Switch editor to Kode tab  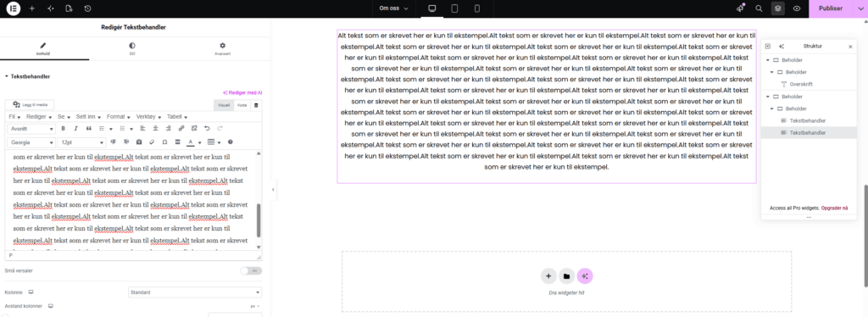(x=242, y=105)
